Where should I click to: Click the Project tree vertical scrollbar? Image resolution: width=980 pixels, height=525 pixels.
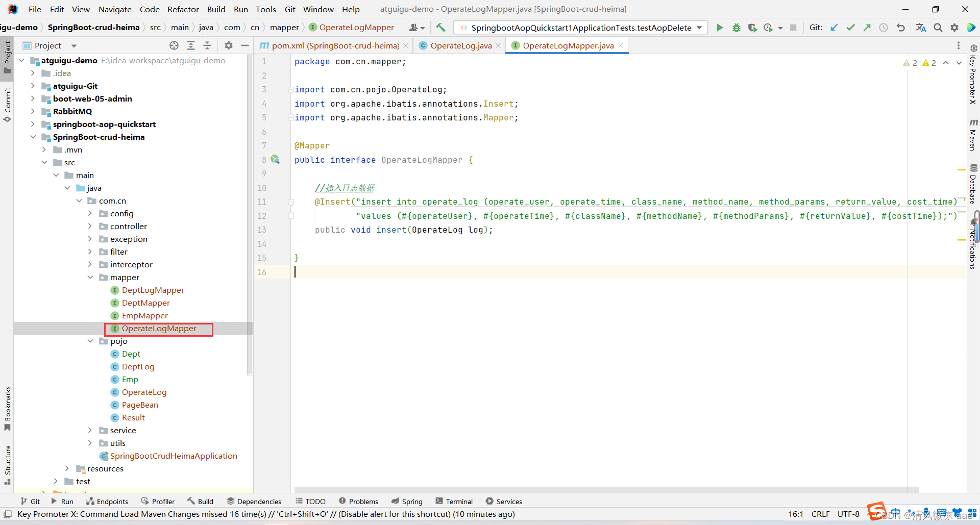(250, 214)
